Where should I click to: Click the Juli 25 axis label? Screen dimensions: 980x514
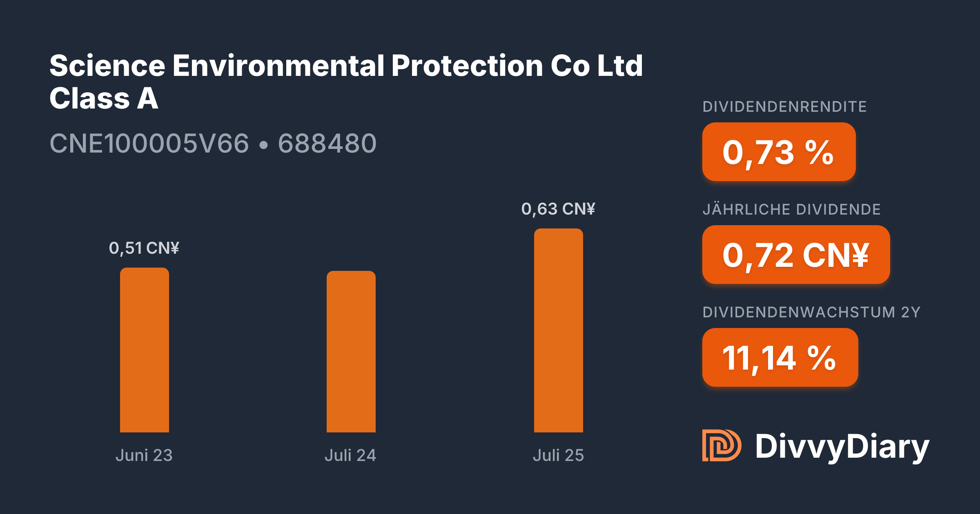pyautogui.click(x=558, y=455)
